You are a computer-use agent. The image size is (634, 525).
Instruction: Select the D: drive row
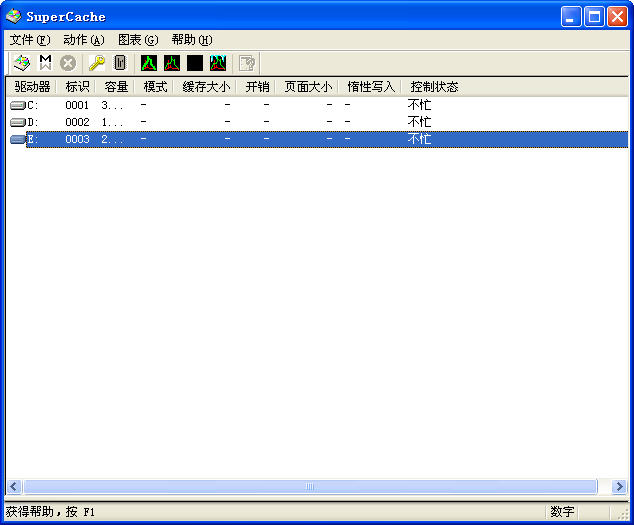coord(31,122)
